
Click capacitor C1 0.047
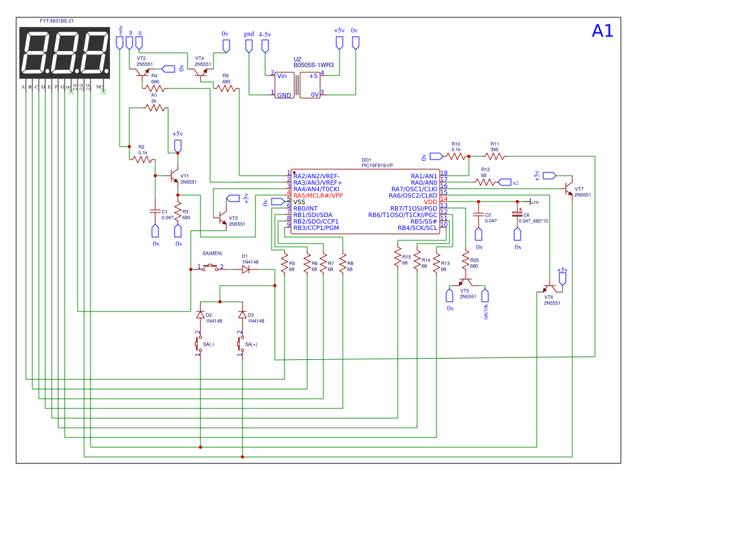coord(155,211)
